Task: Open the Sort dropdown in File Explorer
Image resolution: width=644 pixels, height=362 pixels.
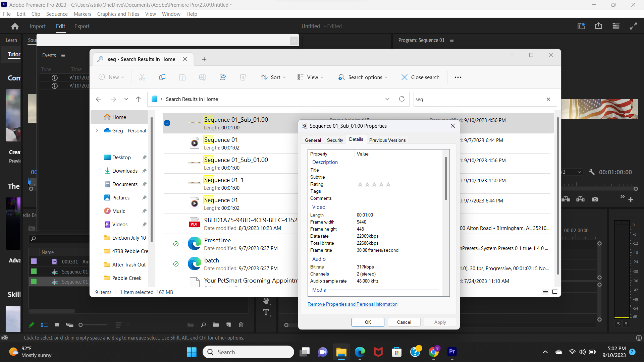Action: [x=273, y=77]
